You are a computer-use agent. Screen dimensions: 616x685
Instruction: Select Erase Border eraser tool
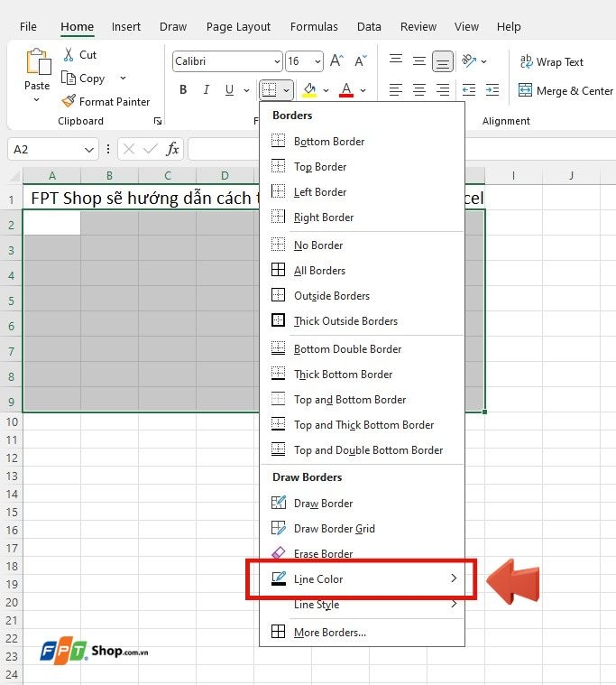click(362, 553)
